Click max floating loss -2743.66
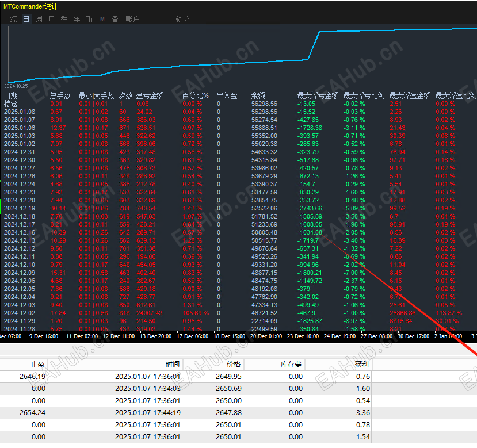 coord(310,208)
